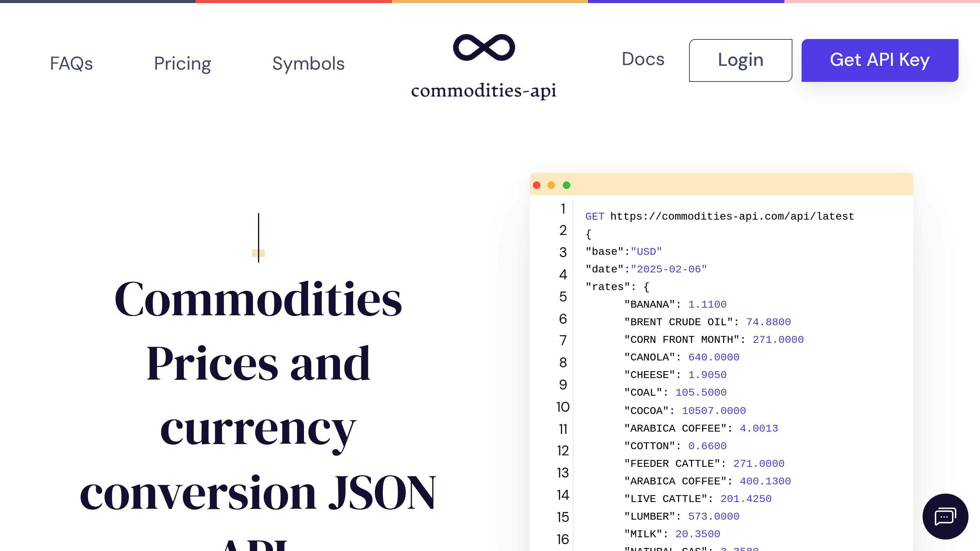The width and height of the screenshot is (980, 551).
Task: Click the BANANA rate 1.1100
Action: coord(707,305)
